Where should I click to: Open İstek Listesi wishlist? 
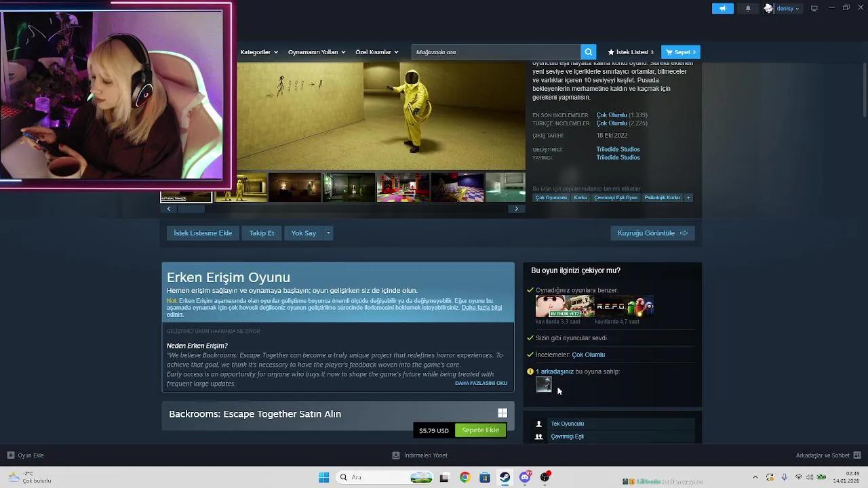(631, 52)
